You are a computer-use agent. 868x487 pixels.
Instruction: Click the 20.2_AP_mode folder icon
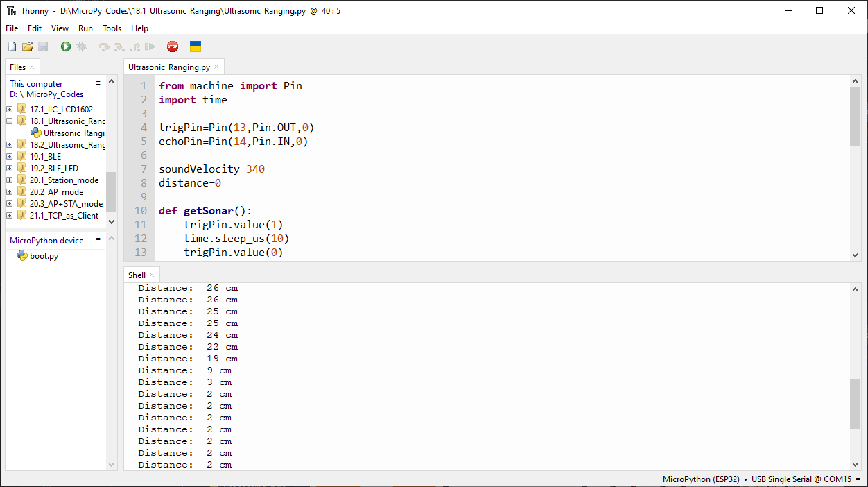(x=22, y=192)
